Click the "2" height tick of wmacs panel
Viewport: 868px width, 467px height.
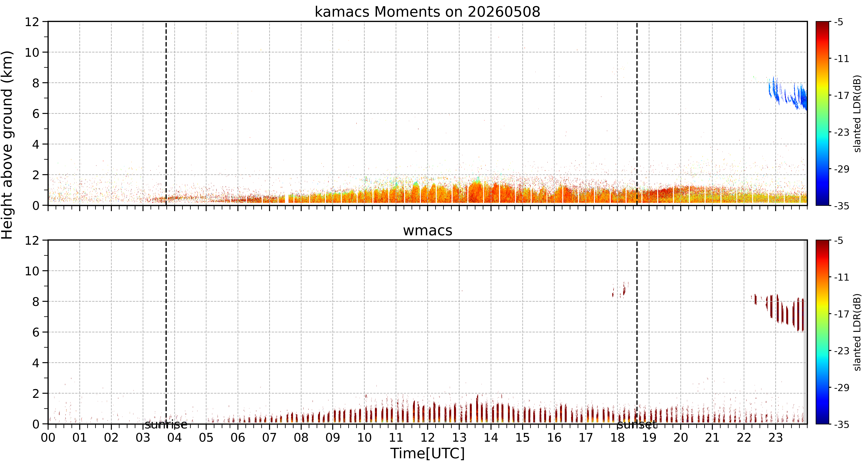pyautogui.click(x=36, y=394)
